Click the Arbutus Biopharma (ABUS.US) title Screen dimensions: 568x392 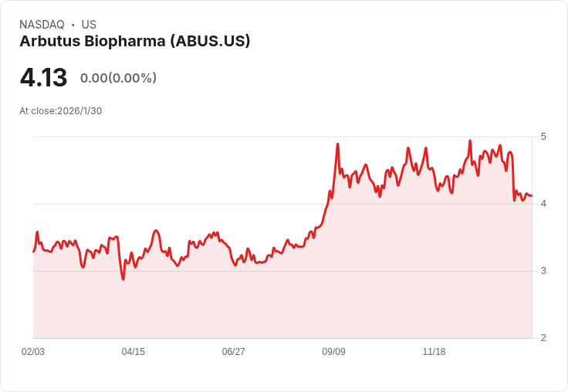click(135, 41)
